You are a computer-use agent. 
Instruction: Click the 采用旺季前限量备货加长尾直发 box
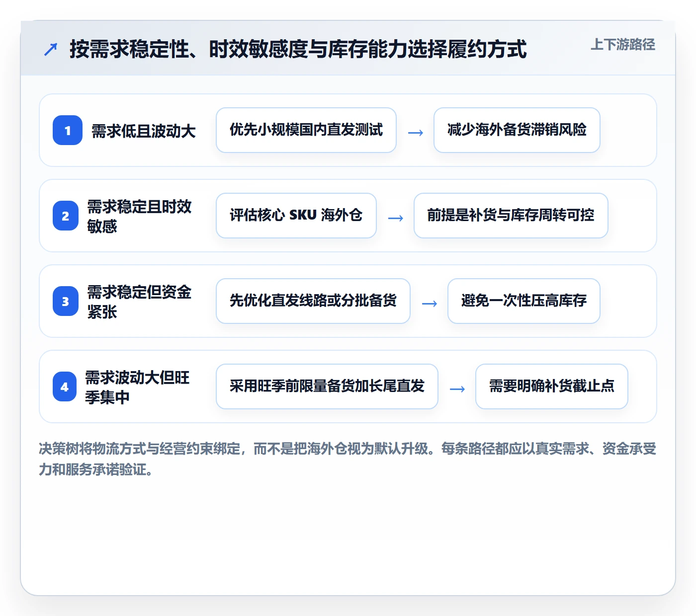pos(327,386)
